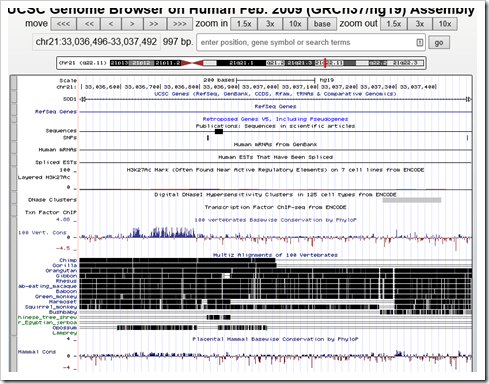Open the Multiz Alignments of 100 Vertebrates link
Viewport: 489px width, 384px height.
(275, 255)
